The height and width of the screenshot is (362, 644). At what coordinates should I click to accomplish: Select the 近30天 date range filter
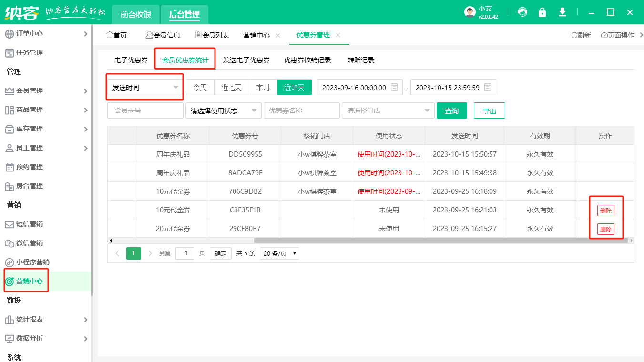click(294, 87)
